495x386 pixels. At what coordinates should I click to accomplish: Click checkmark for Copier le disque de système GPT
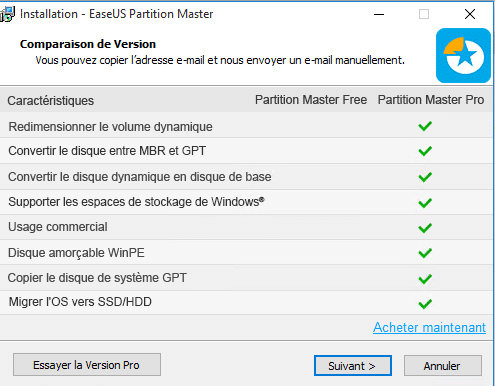[425, 279]
